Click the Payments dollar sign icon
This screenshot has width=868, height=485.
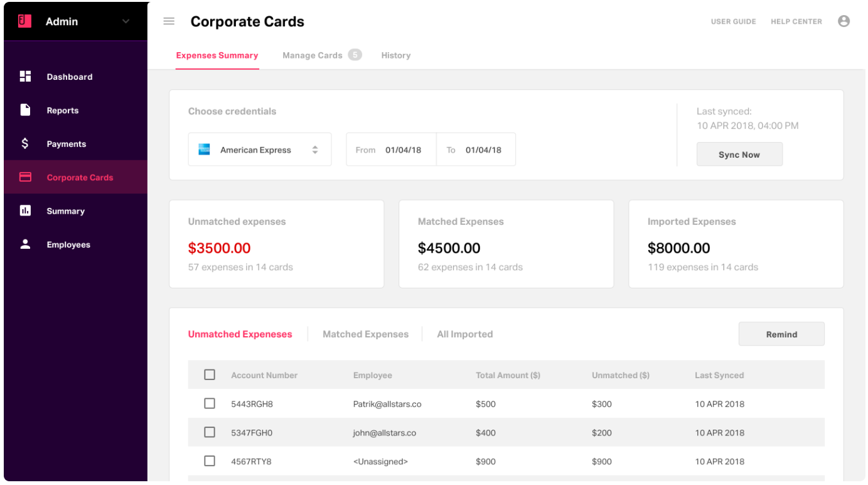pyautogui.click(x=25, y=144)
